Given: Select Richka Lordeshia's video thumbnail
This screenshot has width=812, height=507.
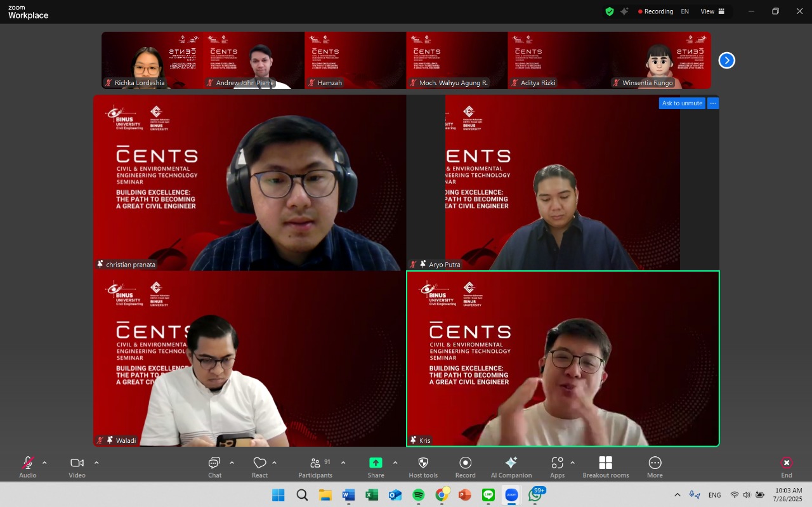Looking at the screenshot, I should 152,60.
